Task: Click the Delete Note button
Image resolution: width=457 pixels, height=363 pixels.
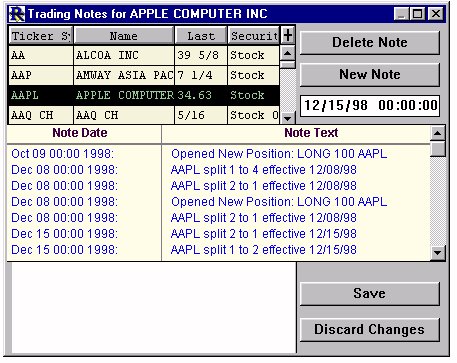Action: [370, 43]
